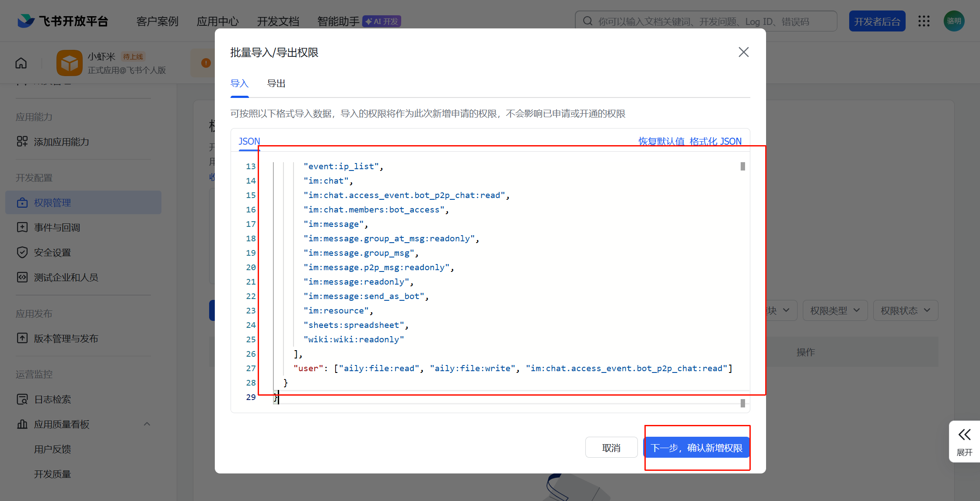Click the 恢复默认值 link
The width and height of the screenshot is (980, 501).
(x=661, y=141)
